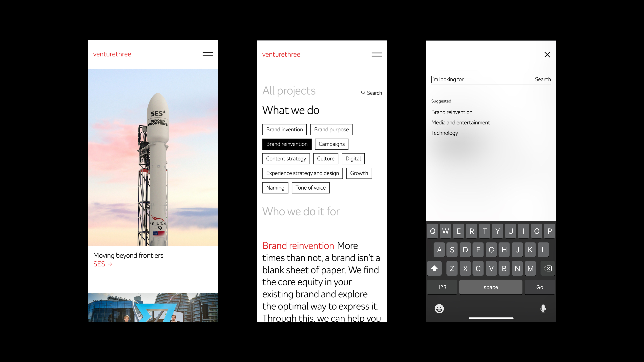Tap the Search button in search field
The image size is (644, 362).
point(543,79)
